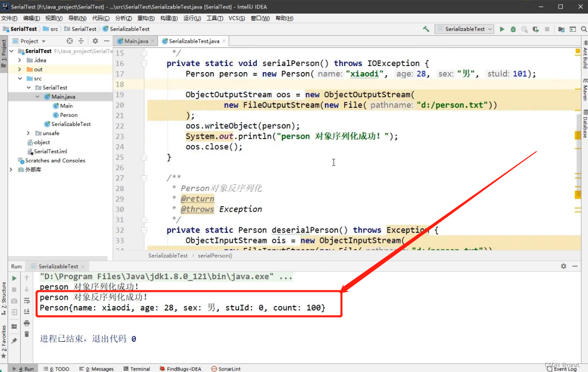Collapse the SerialTest root project node
The width and height of the screenshot is (588, 372).
[x=12, y=51]
